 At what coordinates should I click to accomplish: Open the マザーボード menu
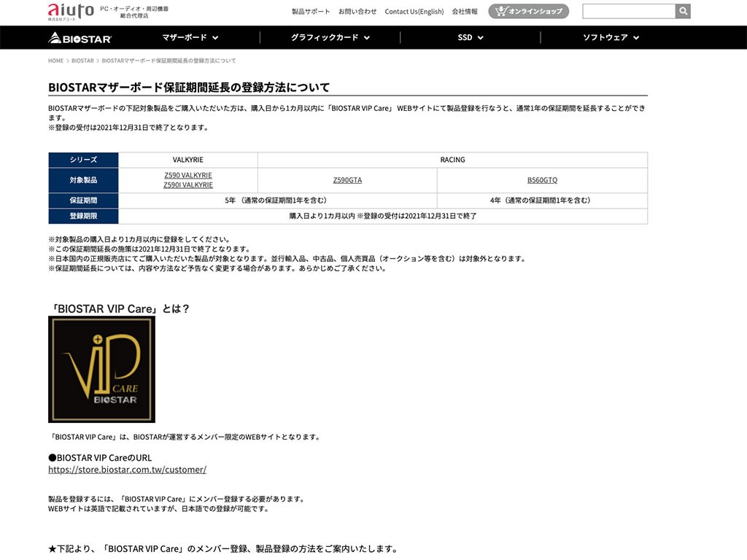pyautogui.click(x=190, y=38)
